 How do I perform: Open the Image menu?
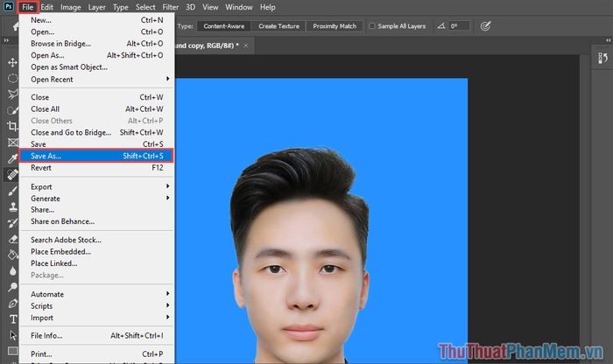point(71,7)
